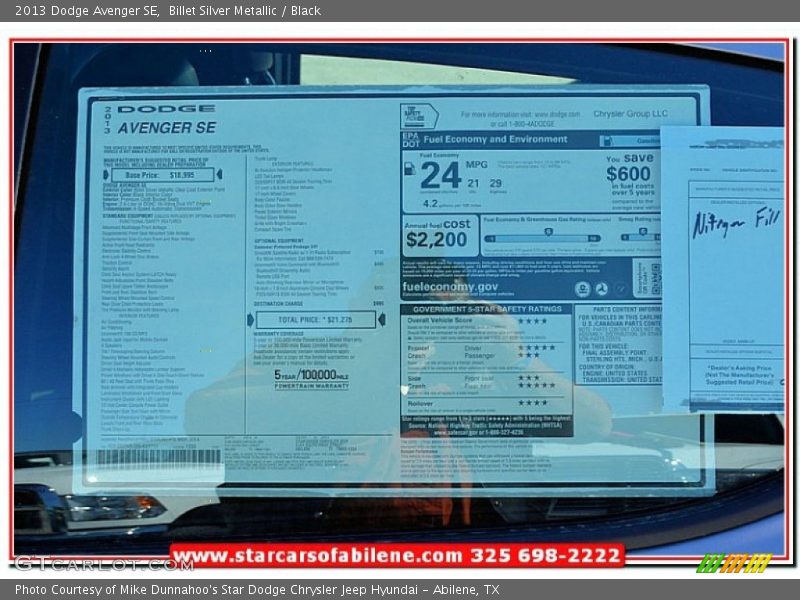Open the www.starcarsofabilene.com banner link
This screenshot has width=800, height=600.
[397, 555]
